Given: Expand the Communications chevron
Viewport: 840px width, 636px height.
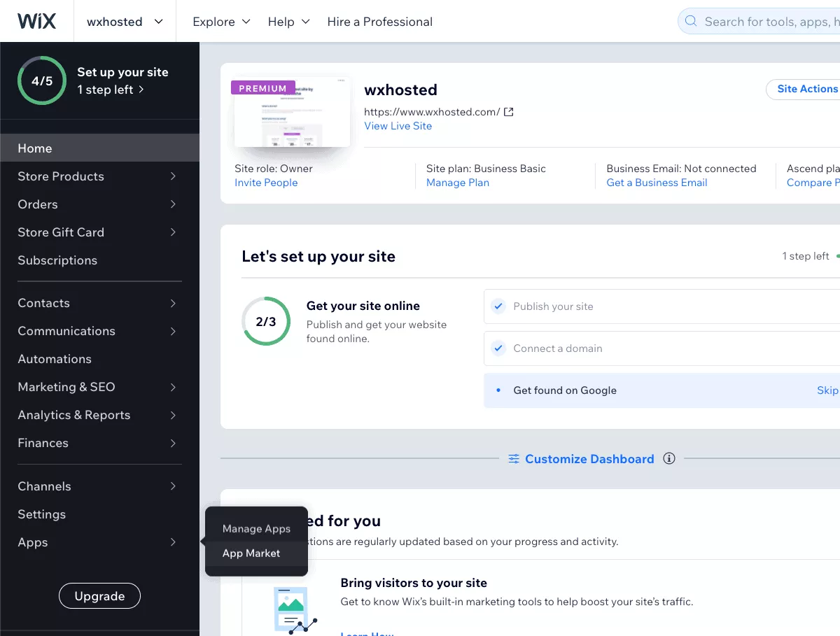Looking at the screenshot, I should [173, 331].
